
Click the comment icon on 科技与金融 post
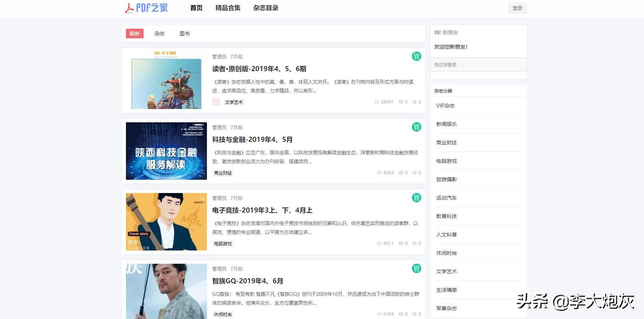(x=401, y=173)
